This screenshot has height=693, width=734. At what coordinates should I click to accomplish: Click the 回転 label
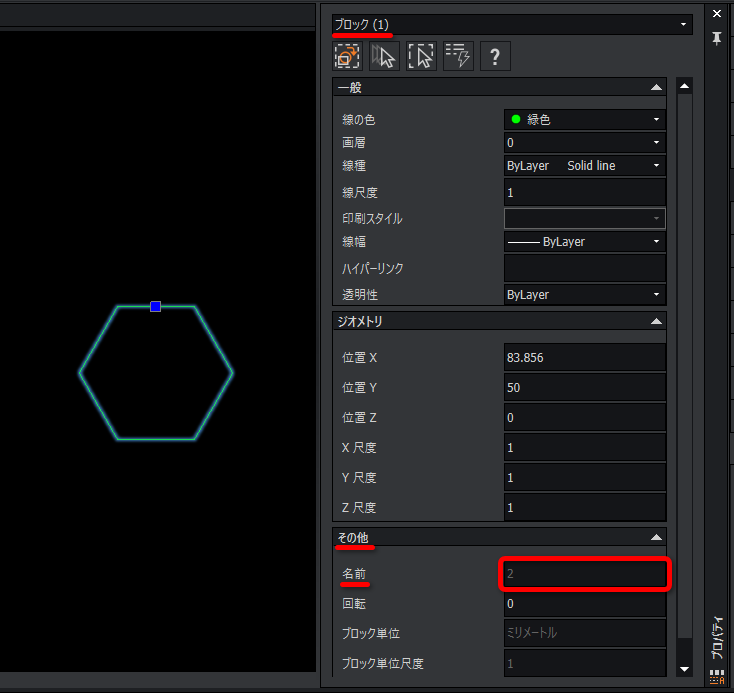coord(354,604)
